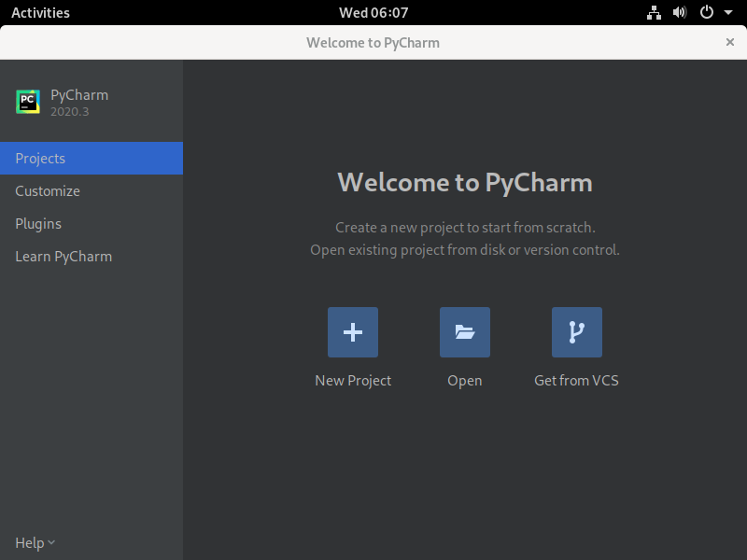This screenshot has height=560, width=747.
Task: Click 'Create a new project to start from scratch.' text
Action: pos(465,228)
